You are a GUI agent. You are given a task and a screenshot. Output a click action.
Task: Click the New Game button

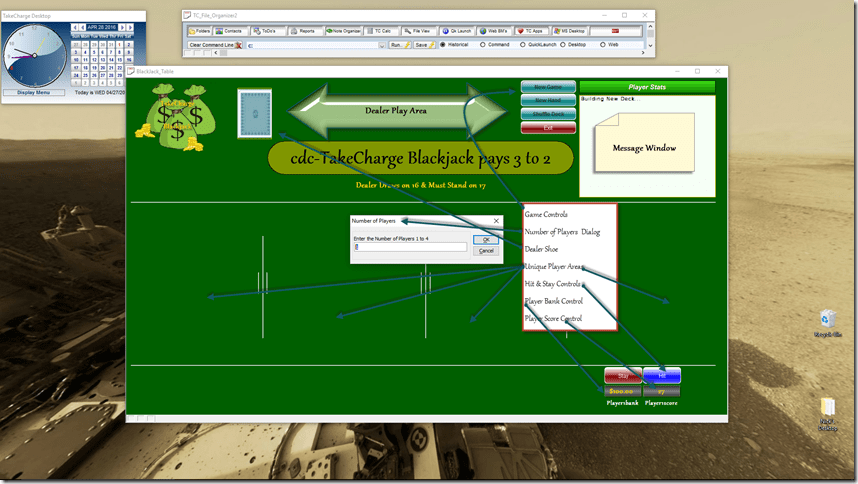click(548, 87)
